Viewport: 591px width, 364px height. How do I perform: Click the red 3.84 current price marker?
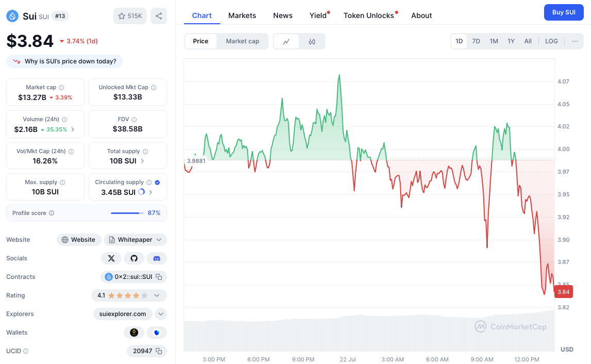(x=564, y=292)
